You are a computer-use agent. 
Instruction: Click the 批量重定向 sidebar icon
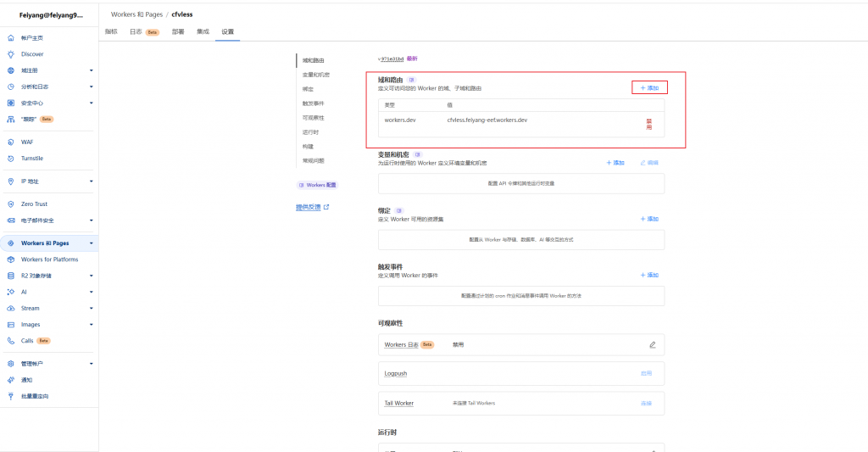tap(10, 396)
